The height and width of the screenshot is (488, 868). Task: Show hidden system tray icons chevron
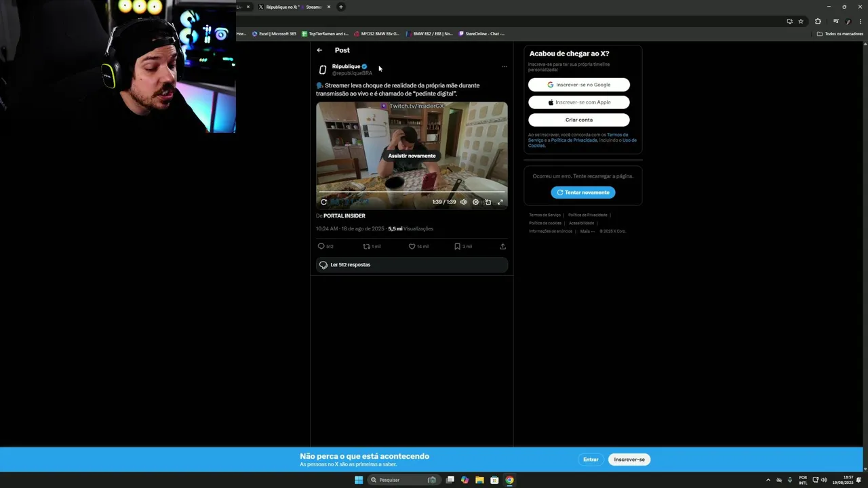[768, 480]
